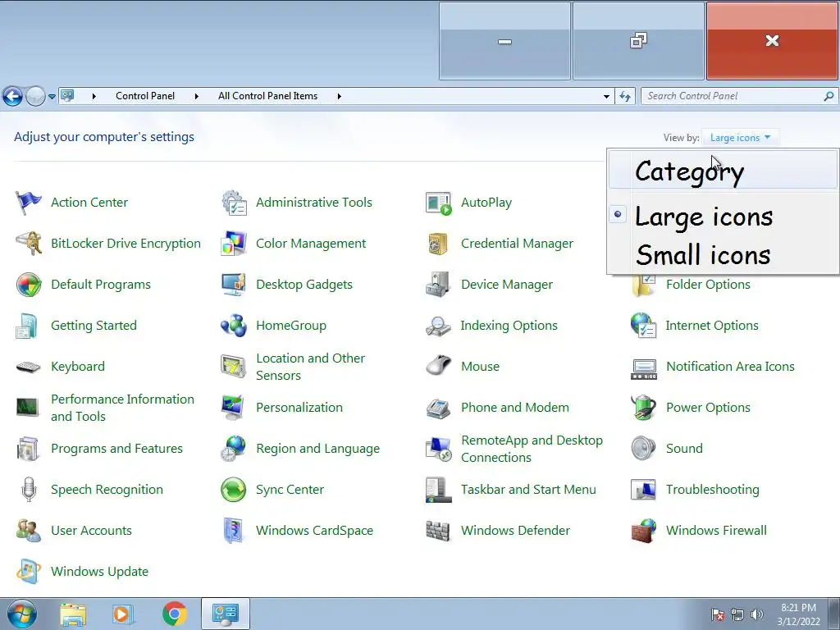The height and width of the screenshot is (630, 840).
Task: Open the View by Large icons dropdown
Action: click(741, 138)
